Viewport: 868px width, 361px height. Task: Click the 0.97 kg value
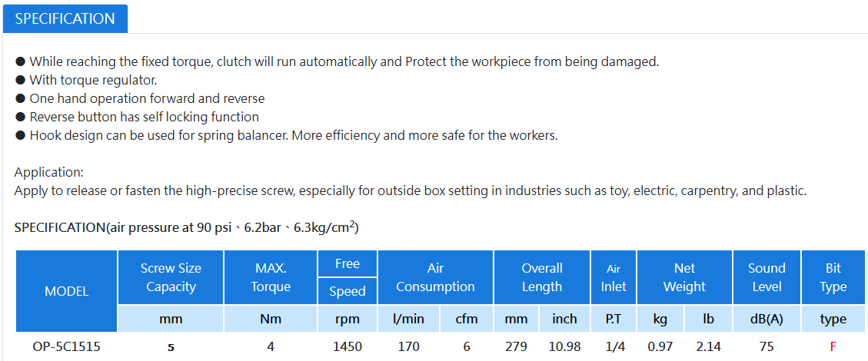click(660, 347)
